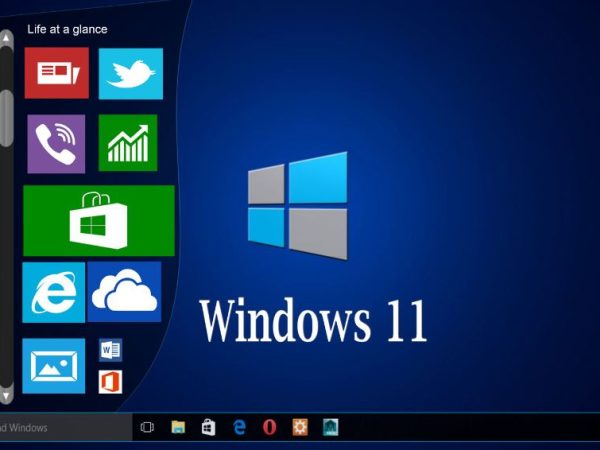Open the green Finance chart tile
Screen dimensions: 600x450
(128, 143)
